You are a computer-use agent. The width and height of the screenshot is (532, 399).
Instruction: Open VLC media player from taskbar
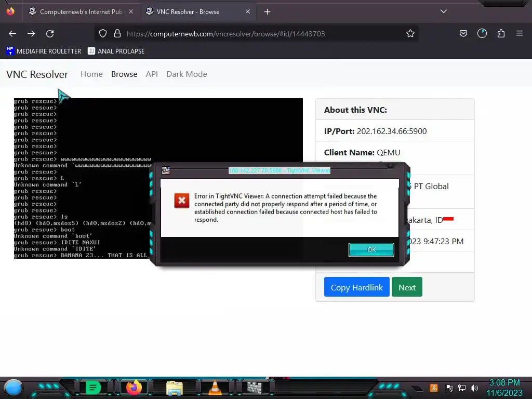[215, 388]
